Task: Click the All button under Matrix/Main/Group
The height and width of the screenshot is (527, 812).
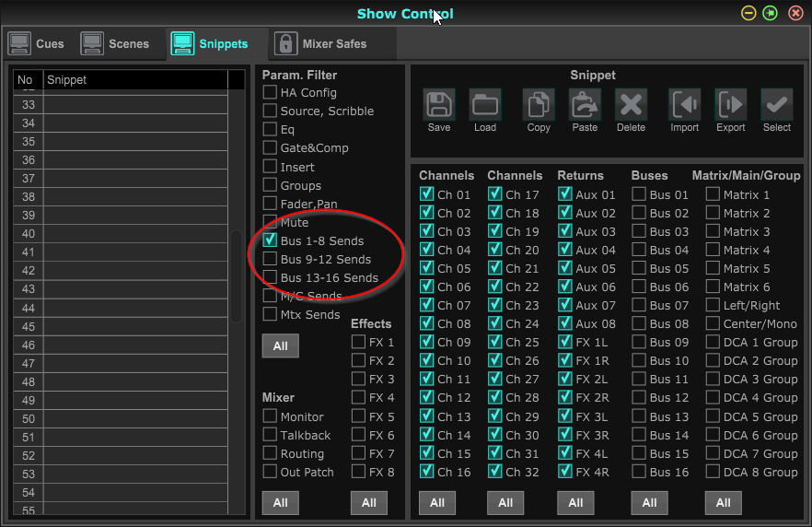Action: [x=724, y=503]
